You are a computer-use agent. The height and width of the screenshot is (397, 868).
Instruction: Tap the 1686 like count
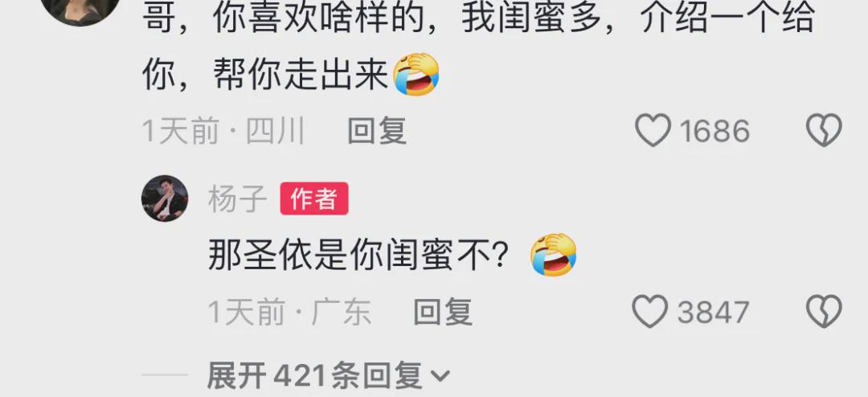[714, 132]
